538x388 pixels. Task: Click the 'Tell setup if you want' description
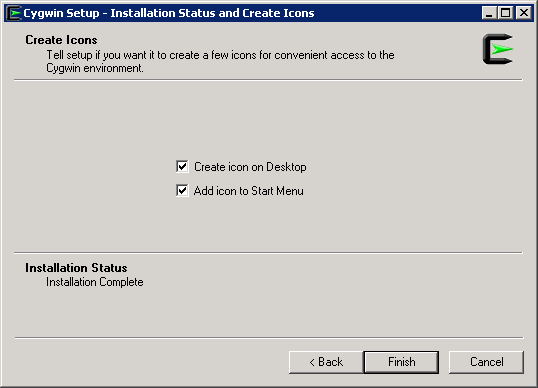(220, 61)
